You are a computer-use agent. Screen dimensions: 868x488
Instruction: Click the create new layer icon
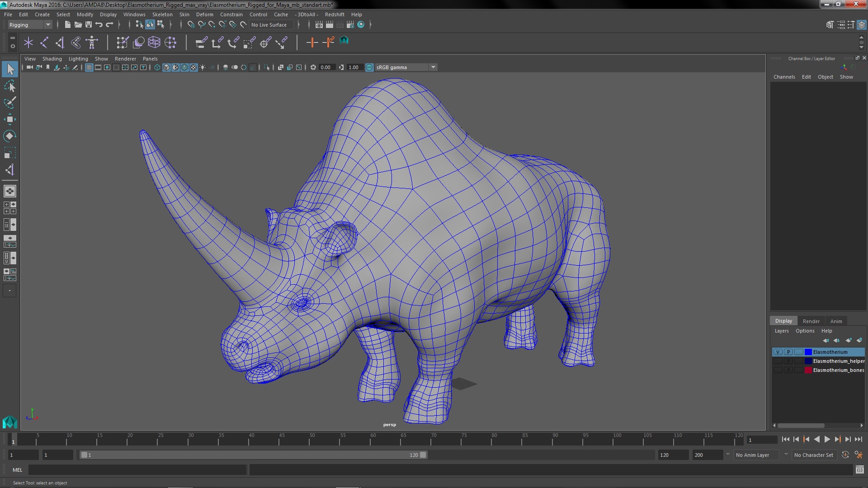tap(849, 340)
